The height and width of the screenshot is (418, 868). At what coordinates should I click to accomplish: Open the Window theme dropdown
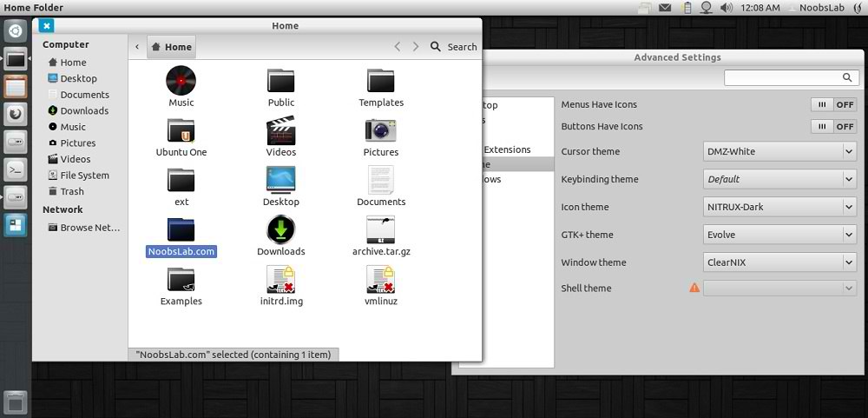tap(779, 262)
